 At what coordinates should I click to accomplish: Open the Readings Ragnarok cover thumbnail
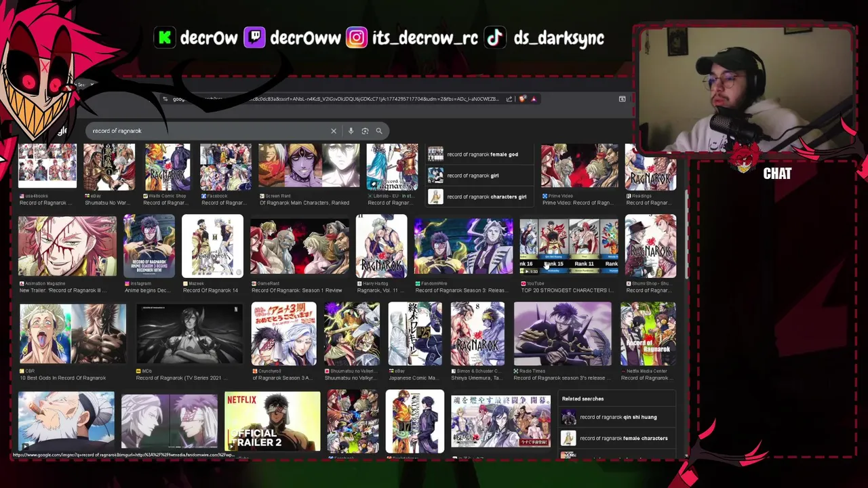[651, 167]
